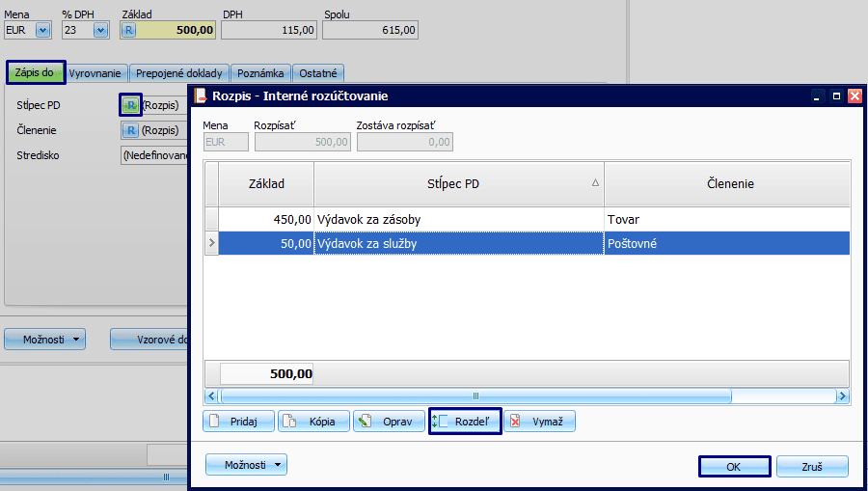Switch to the Vyrovnanie tab
This screenshot has width=868, height=491.
(96, 73)
